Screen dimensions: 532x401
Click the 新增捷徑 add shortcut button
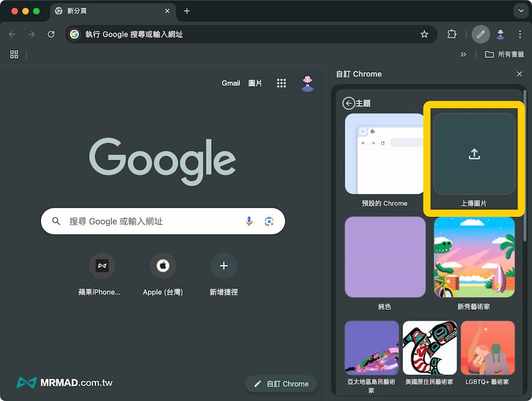(223, 266)
